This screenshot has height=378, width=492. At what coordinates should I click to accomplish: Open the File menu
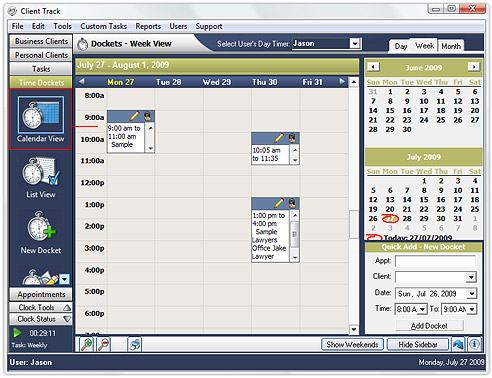pyautogui.click(x=17, y=26)
